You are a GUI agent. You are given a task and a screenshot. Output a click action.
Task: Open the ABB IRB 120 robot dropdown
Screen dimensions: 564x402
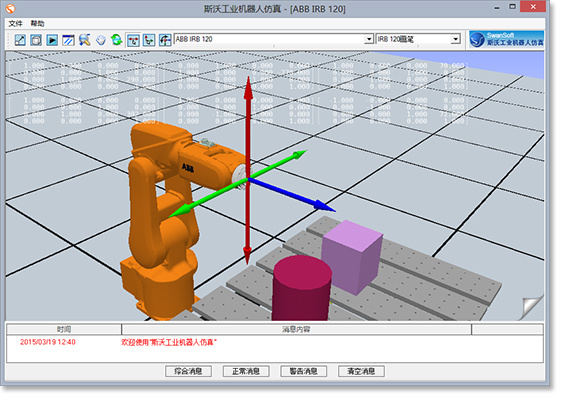click(369, 39)
